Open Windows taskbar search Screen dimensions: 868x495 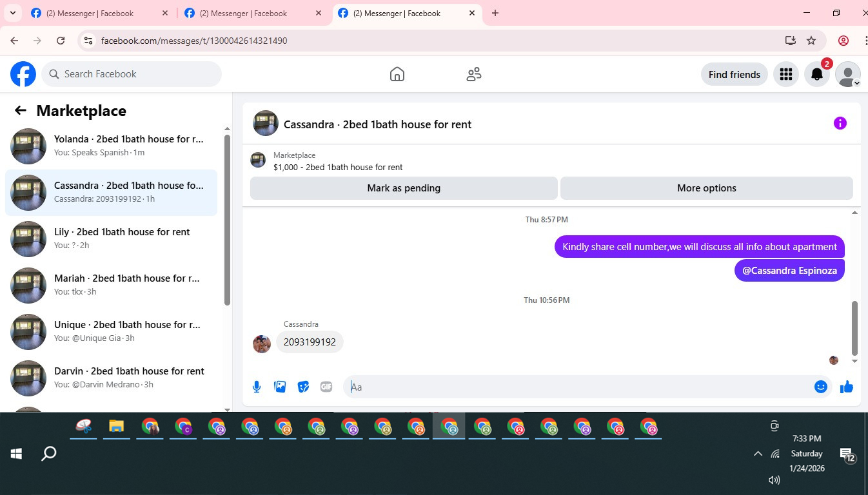[49, 454]
